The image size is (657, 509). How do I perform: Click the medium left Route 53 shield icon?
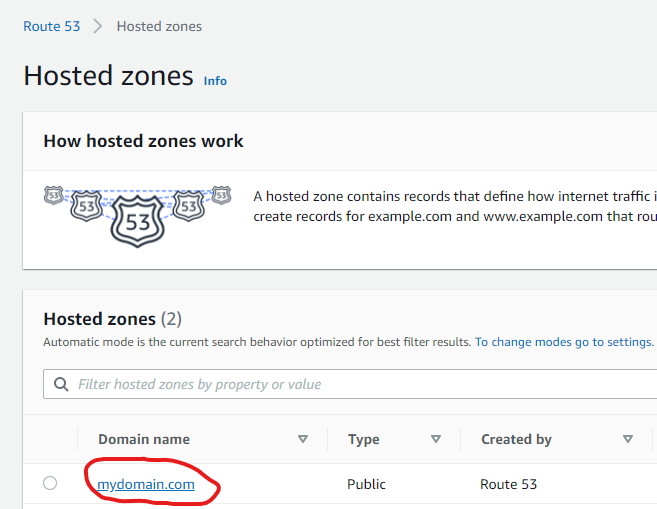click(x=86, y=206)
